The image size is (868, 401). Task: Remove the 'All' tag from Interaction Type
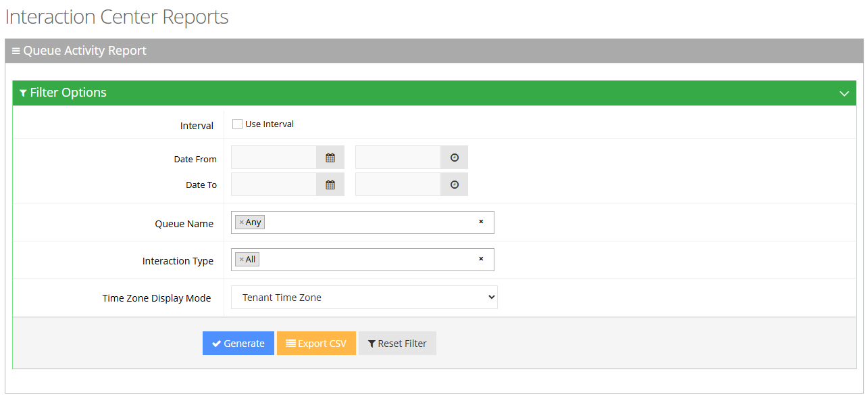[241, 260]
